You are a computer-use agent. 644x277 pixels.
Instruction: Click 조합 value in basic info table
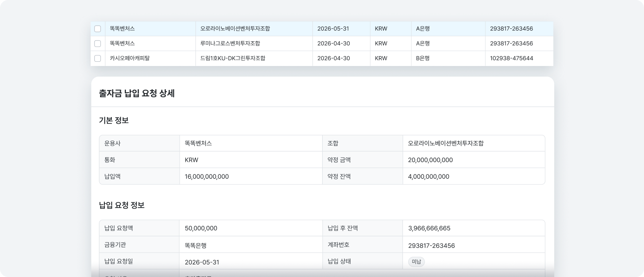point(445,143)
